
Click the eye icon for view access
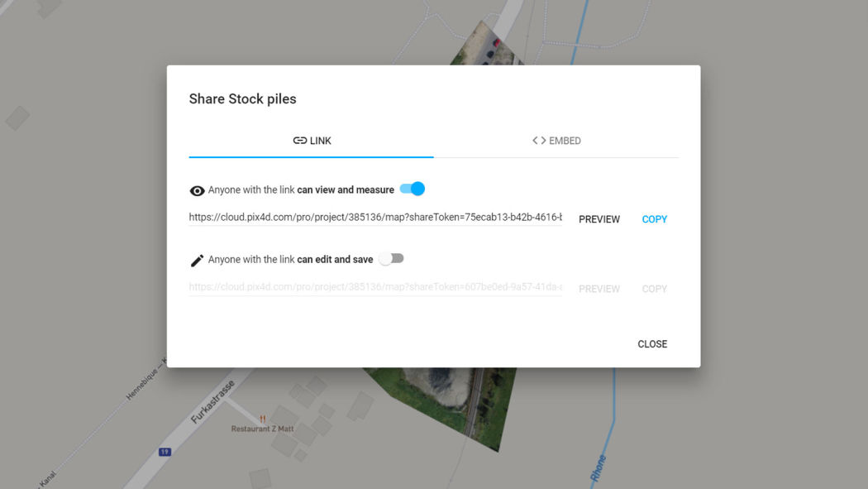click(197, 191)
